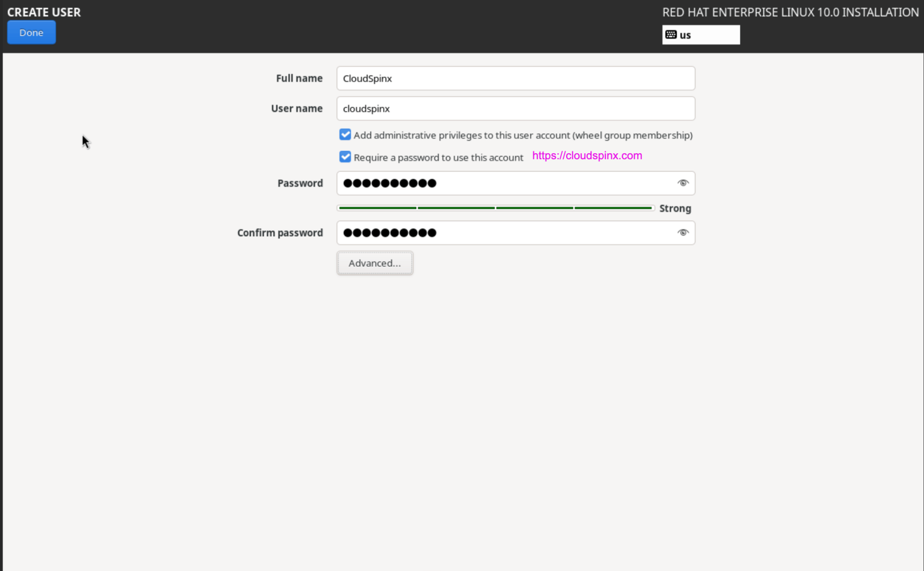The image size is (924, 571).
Task: Uncheck "Add administrative privileges to this user account"
Action: point(345,135)
